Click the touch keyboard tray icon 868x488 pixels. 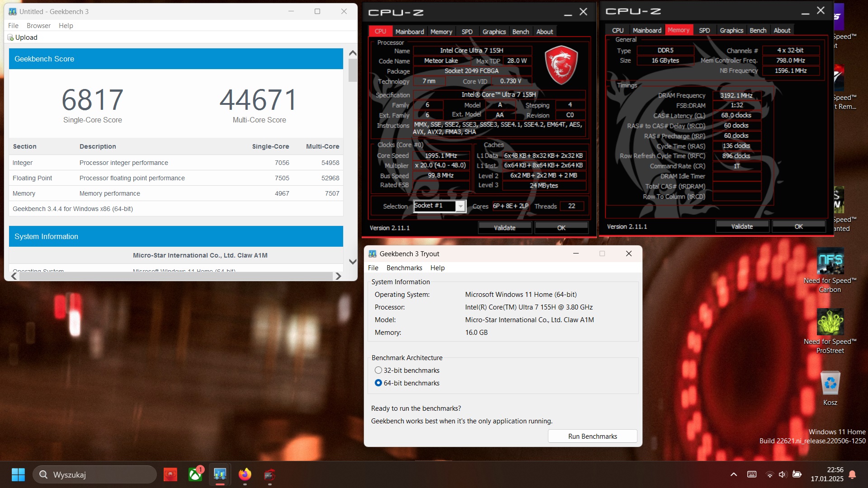point(752,474)
